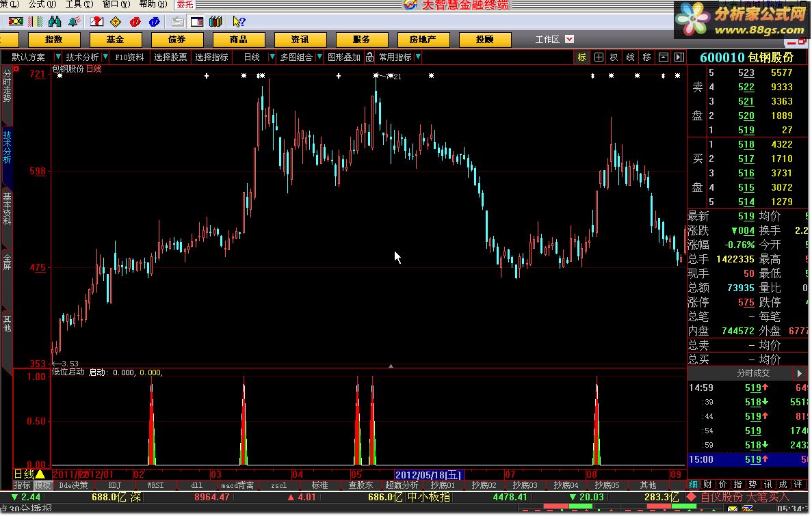Viewport: 812px width, 516px height.
Task: Select 财 finance tab at panel bottom
Action: (x=708, y=485)
